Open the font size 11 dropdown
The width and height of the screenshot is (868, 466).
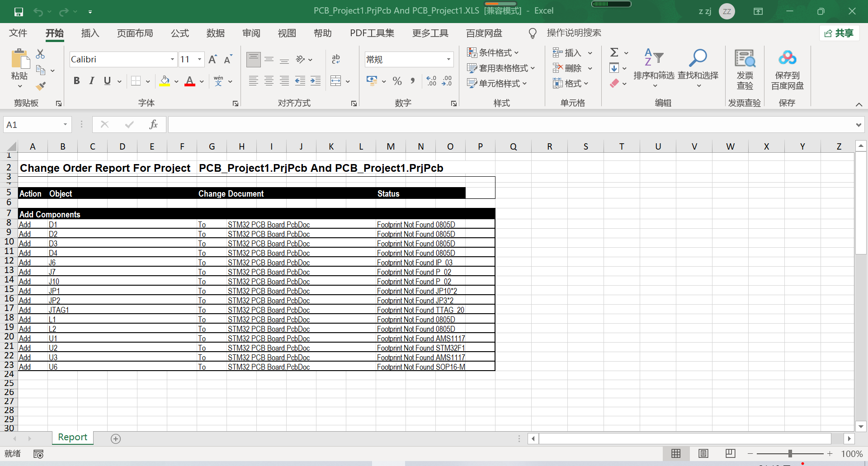[199, 59]
